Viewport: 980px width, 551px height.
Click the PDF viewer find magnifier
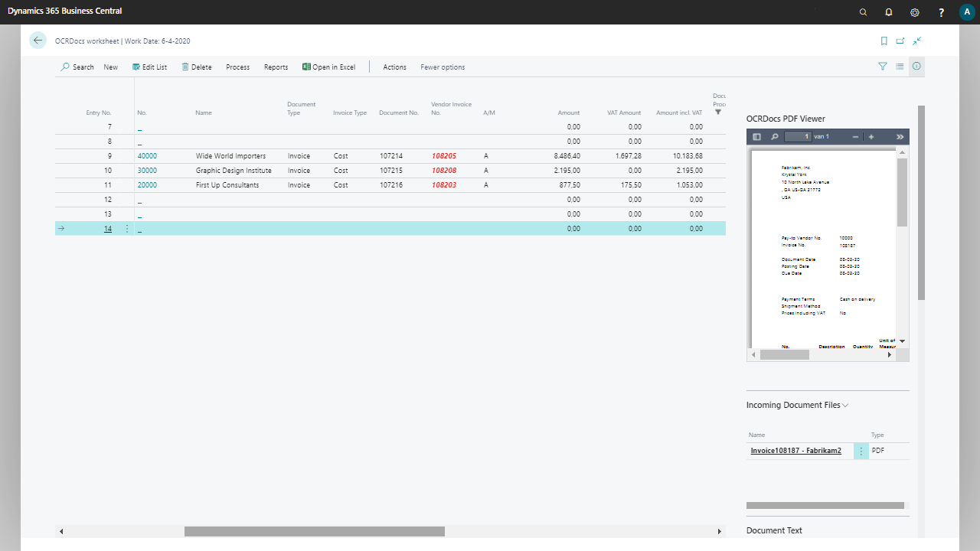coord(774,137)
